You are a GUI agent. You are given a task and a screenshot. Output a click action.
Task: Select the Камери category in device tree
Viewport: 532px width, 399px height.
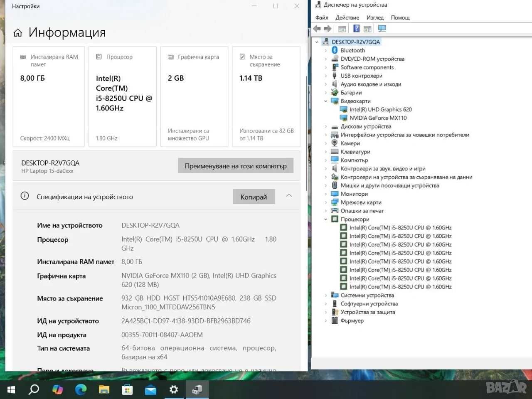coord(350,143)
